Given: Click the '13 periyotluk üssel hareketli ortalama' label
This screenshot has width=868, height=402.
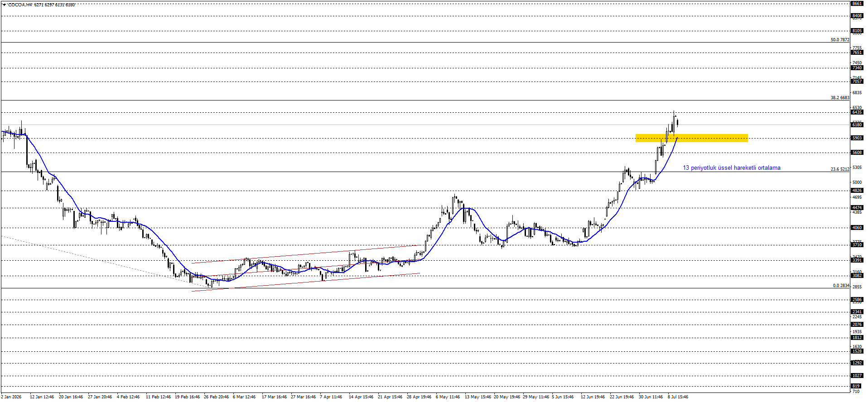Looking at the screenshot, I should 732,168.
